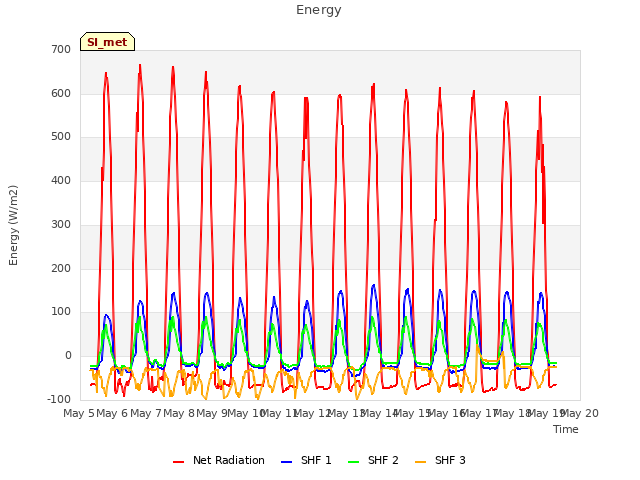Click the 300 y-axis tick value

click(x=61, y=224)
